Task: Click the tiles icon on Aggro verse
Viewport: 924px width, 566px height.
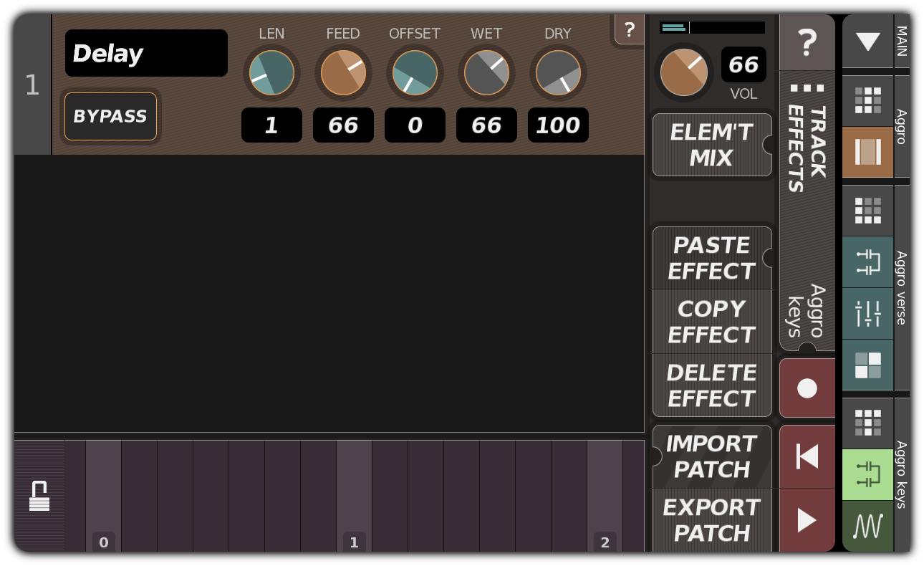Action: (867, 366)
